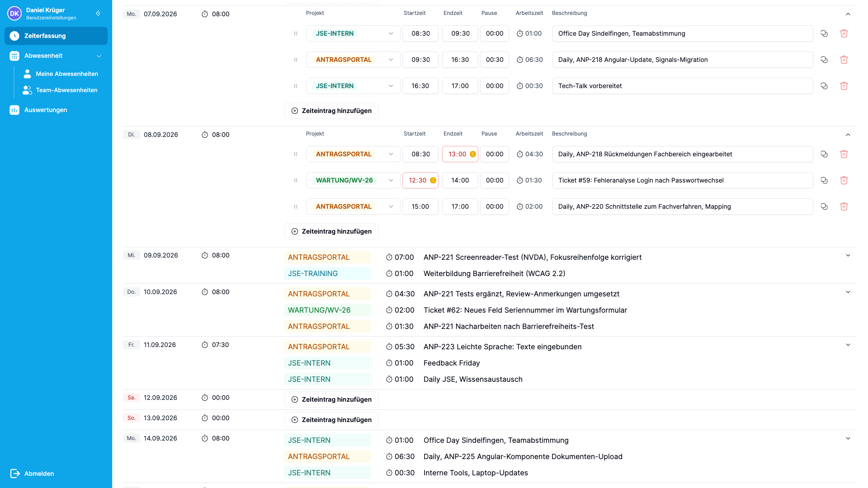Open Team-Abwesenheiten

(x=61, y=90)
